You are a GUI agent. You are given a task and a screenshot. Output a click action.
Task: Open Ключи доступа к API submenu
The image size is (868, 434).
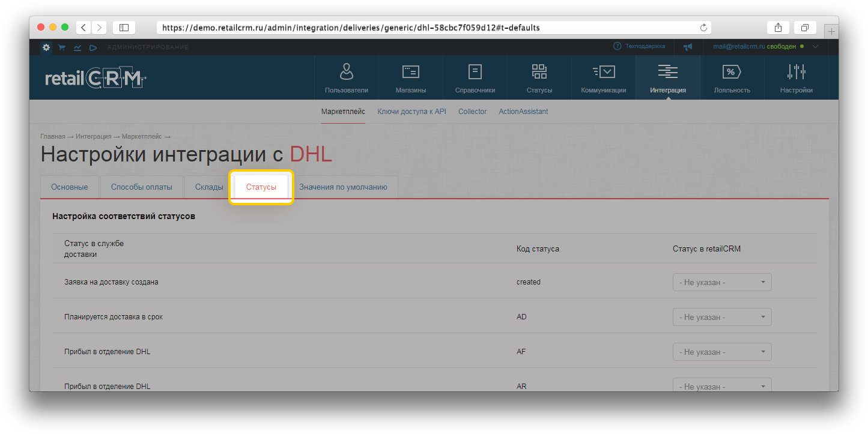[411, 112]
